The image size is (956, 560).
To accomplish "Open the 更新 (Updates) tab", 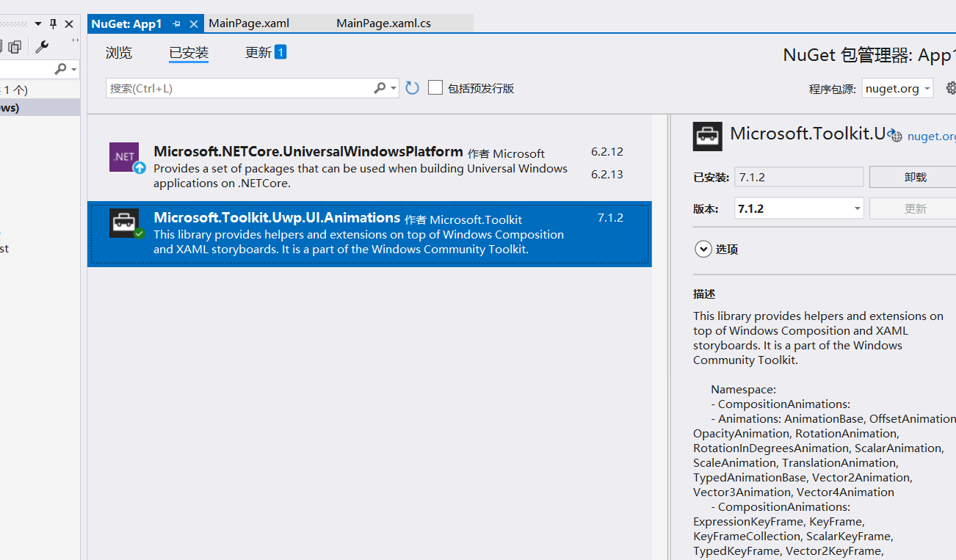I will [258, 53].
